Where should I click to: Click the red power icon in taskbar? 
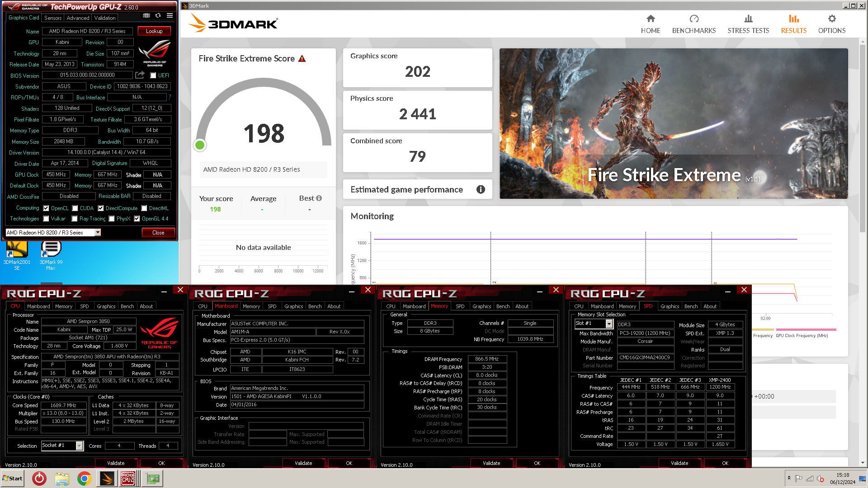point(39,479)
